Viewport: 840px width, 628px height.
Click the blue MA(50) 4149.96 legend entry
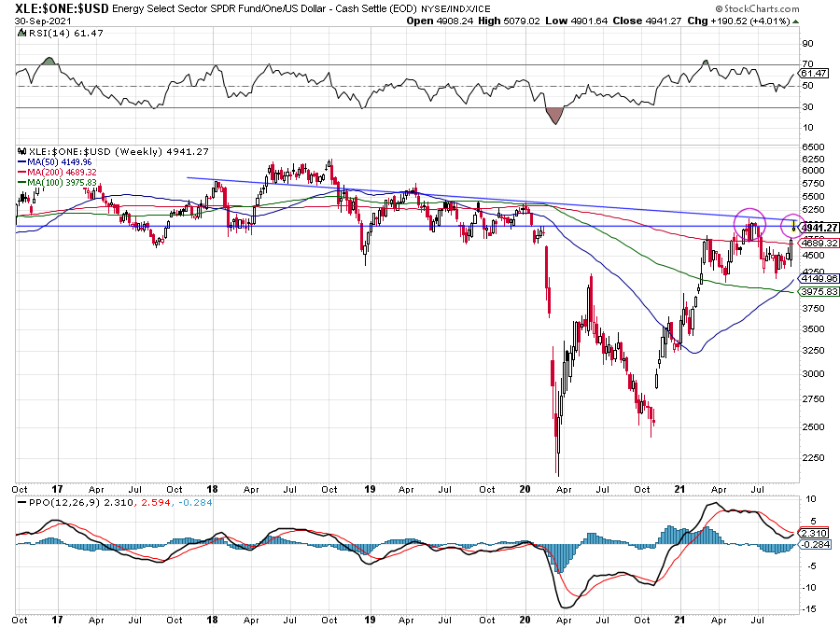click(54, 161)
